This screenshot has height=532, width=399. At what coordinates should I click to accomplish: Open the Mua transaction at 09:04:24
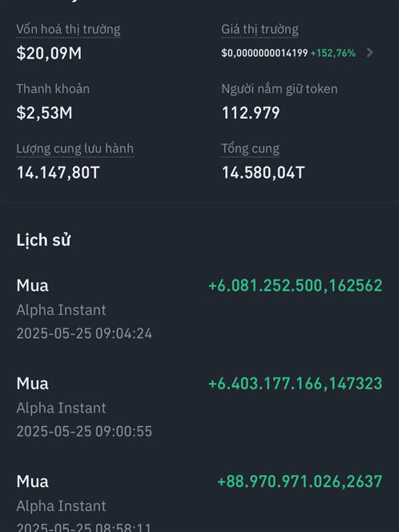tap(199, 309)
